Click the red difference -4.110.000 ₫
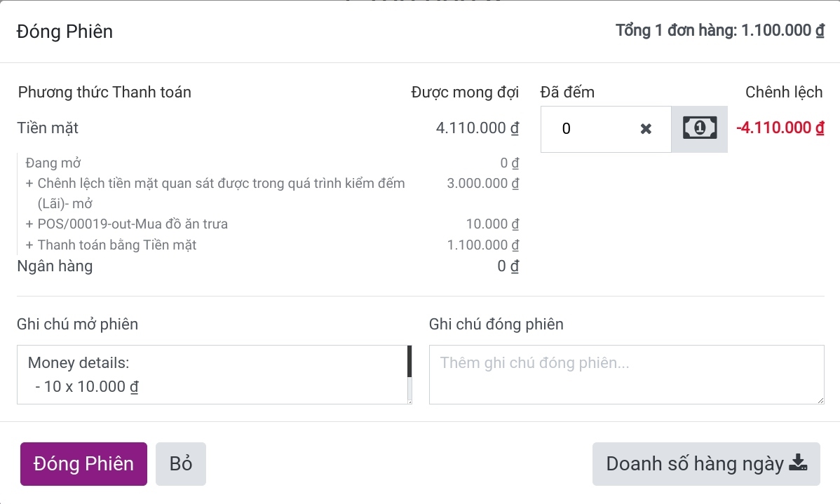 point(780,128)
